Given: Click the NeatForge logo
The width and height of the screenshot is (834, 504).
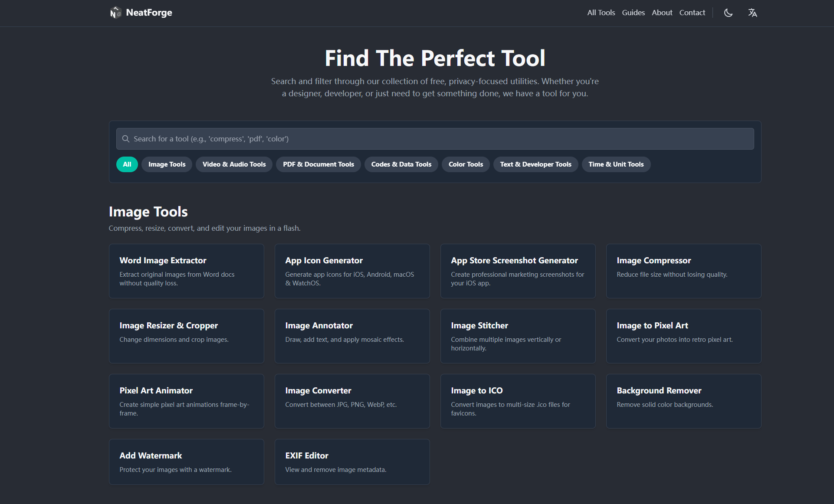Looking at the screenshot, I should (x=141, y=13).
